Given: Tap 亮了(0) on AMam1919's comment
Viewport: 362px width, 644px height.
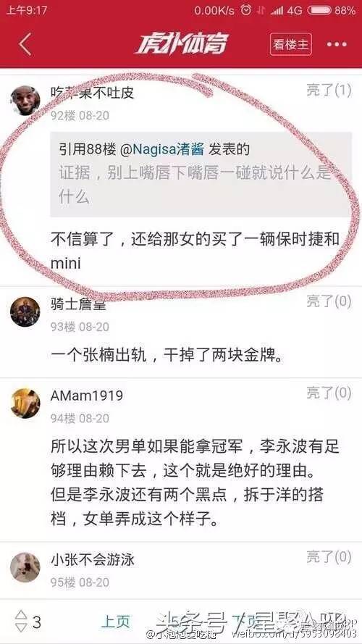Looking at the screenshot, I should (x=329, y=393).
